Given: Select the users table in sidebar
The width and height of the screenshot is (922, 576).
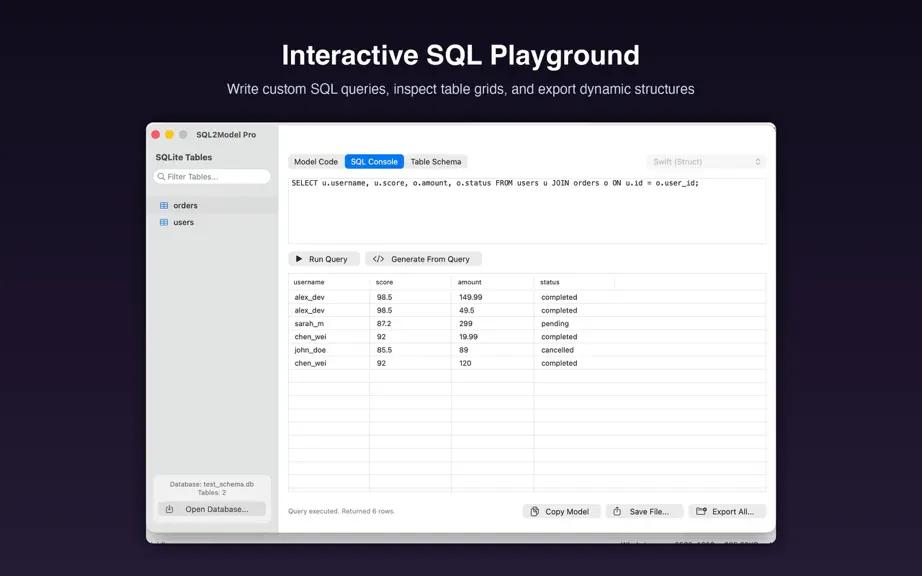Looking at the screenshot, I should 212,222.
